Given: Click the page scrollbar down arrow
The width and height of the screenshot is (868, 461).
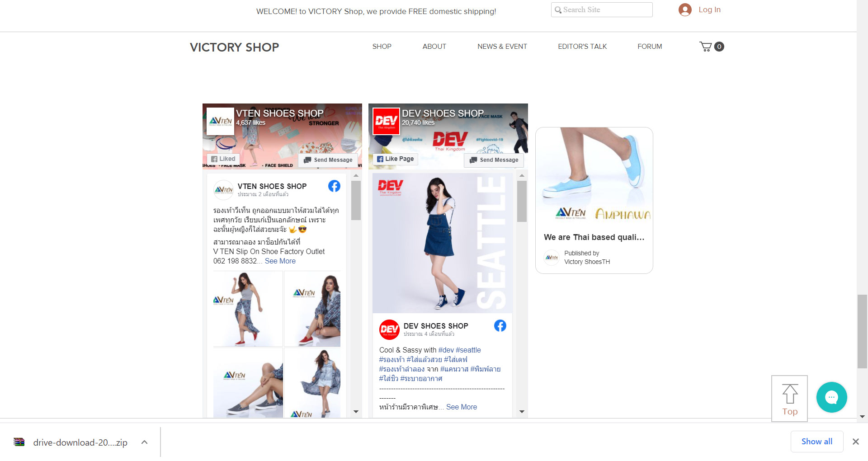Looking at the screenshot, I should [x=862, y=417].
